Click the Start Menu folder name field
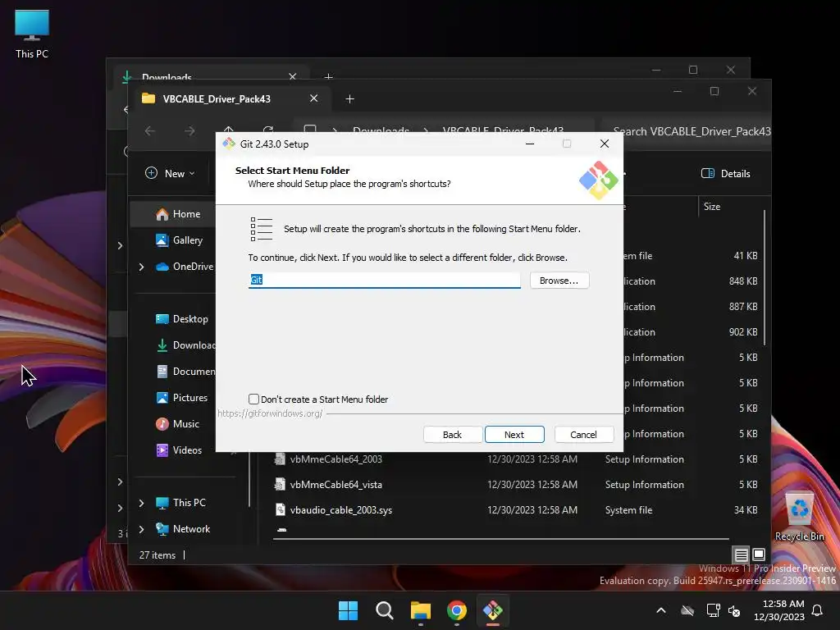Viewport: 840px width, 630px height. 384,280
